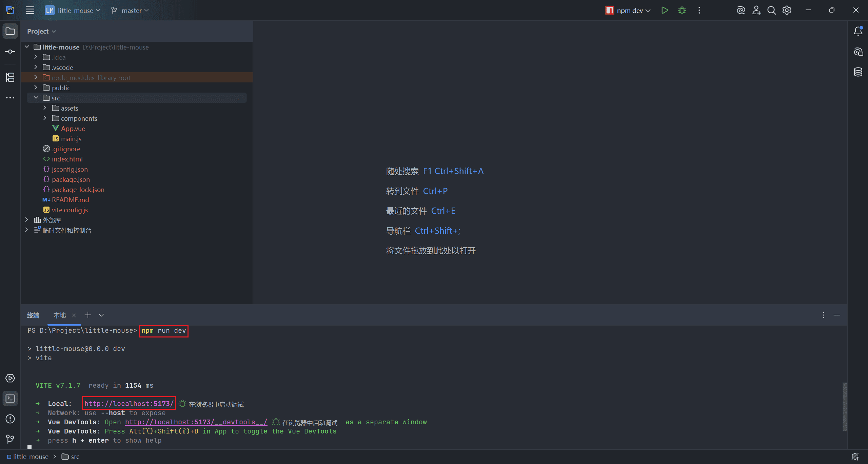Close the 本地 terminal tab
The width and height of the screenshot is (868, 464).
(74, 315)
